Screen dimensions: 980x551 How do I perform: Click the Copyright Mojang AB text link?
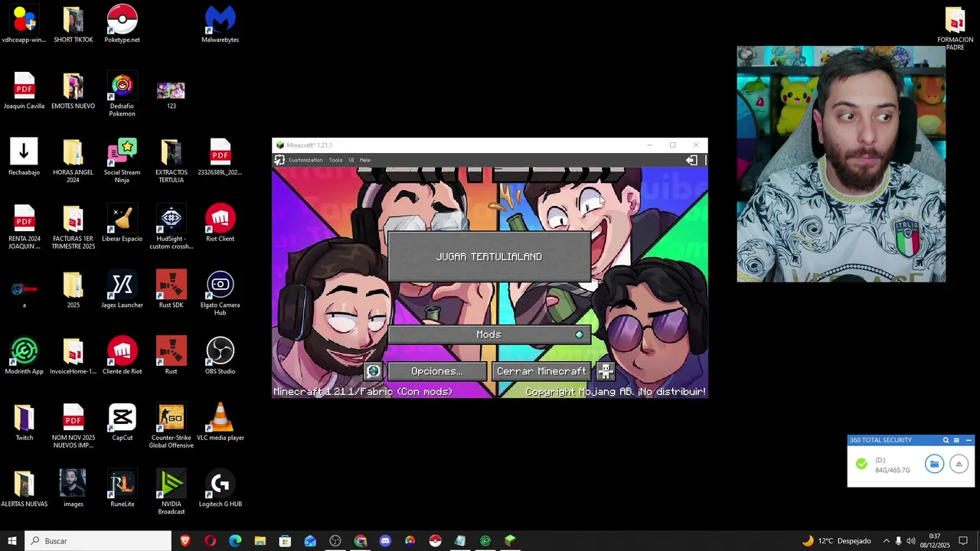[616, 392]
